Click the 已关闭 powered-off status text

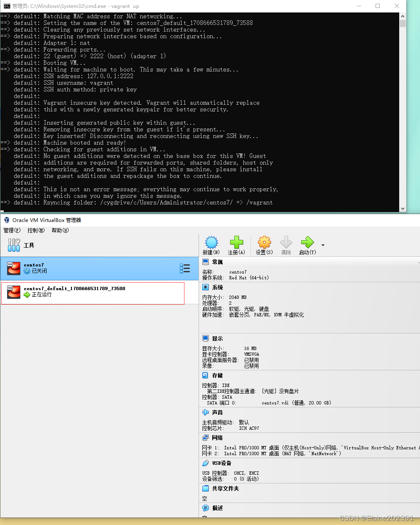click(39, 271)
